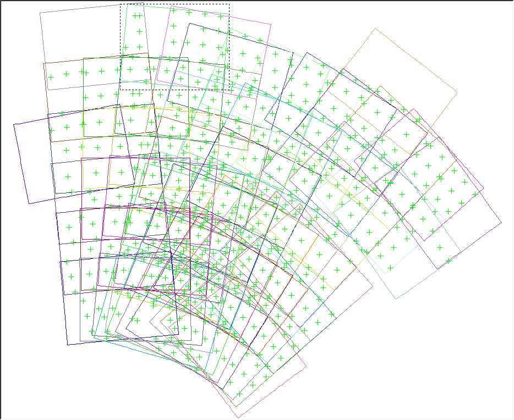This screenshot has width=514, height=420.
Task: Select the gray cross at the far bottom right
Action: pyautogui.click(x=391, y=268)
